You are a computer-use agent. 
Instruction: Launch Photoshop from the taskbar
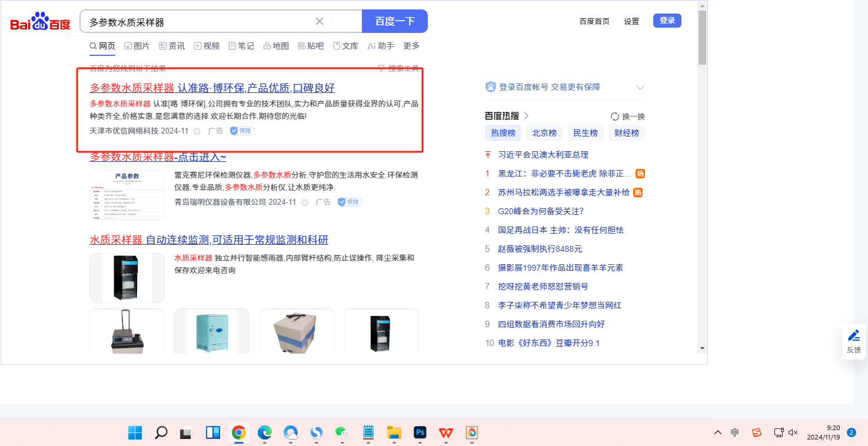[420, 432]
